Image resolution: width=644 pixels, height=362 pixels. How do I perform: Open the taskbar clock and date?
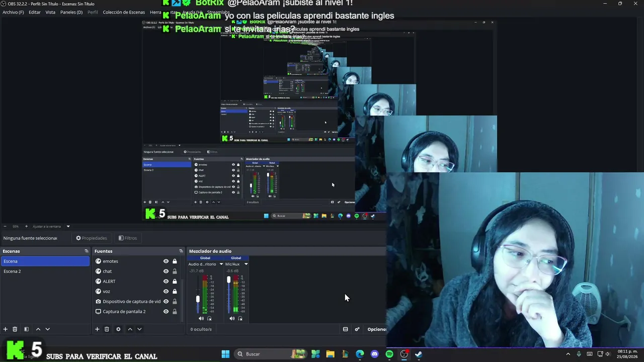tap(627, 354)
